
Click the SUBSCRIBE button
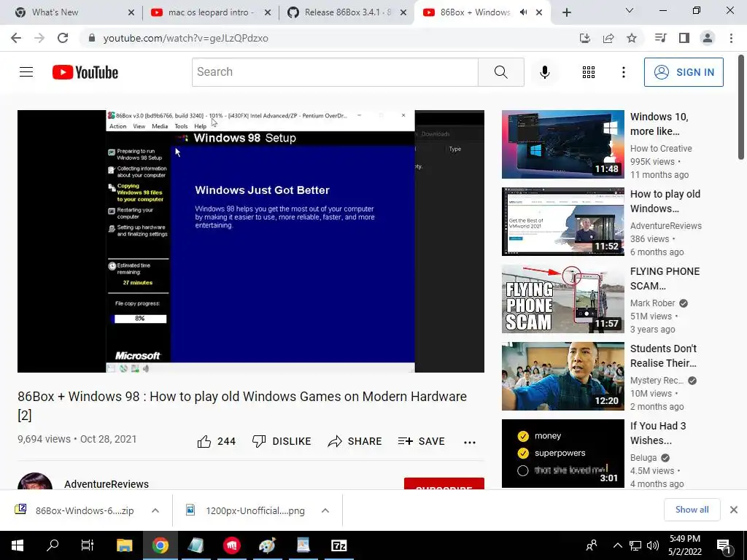point(444,484)
